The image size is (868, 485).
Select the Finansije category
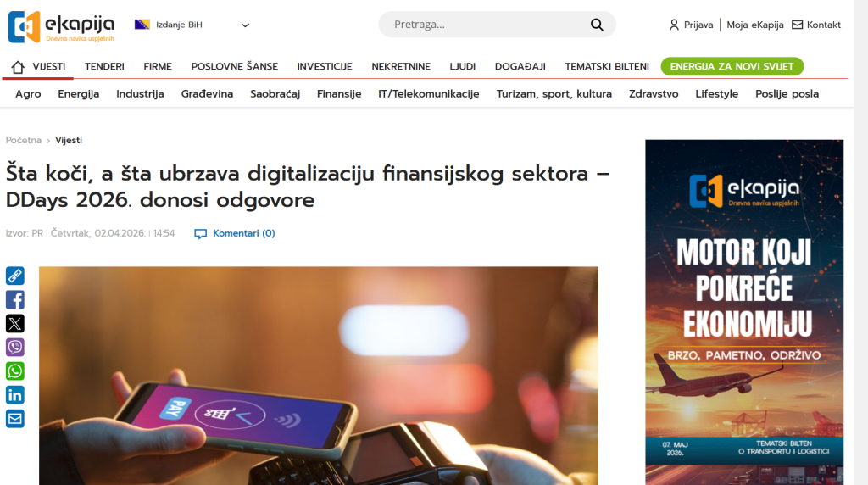click(x=339, y=94)
